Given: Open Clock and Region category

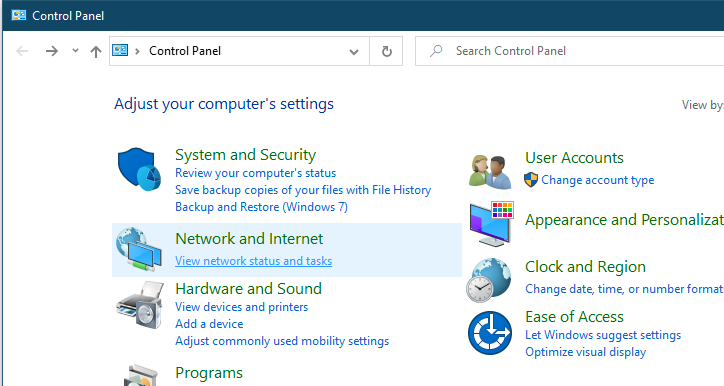Looking at the screenshot, I should click(x=585, y=267).
